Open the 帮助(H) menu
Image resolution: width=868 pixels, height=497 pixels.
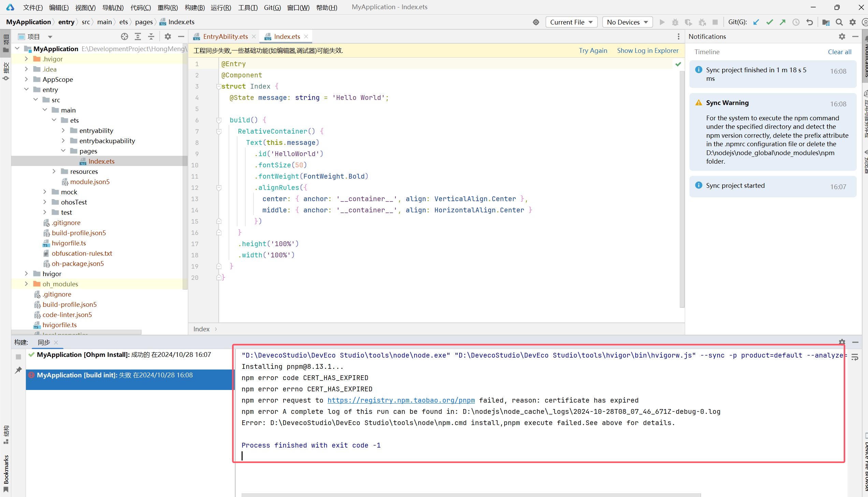click(x=327, y=7)
